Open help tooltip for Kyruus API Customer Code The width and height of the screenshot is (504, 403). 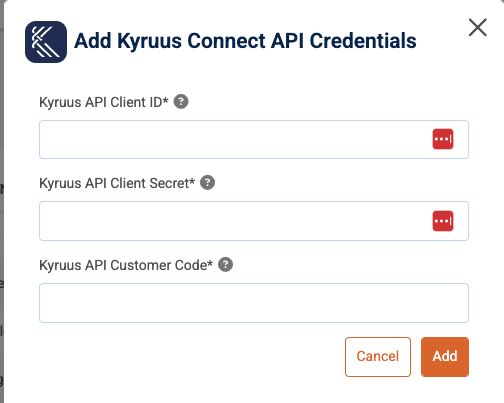(225, 265)
